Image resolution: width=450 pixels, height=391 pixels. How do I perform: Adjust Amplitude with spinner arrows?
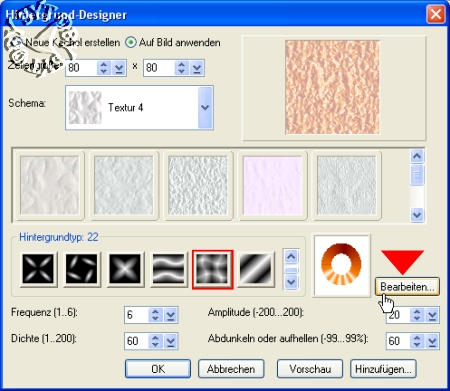click(417, 315)
